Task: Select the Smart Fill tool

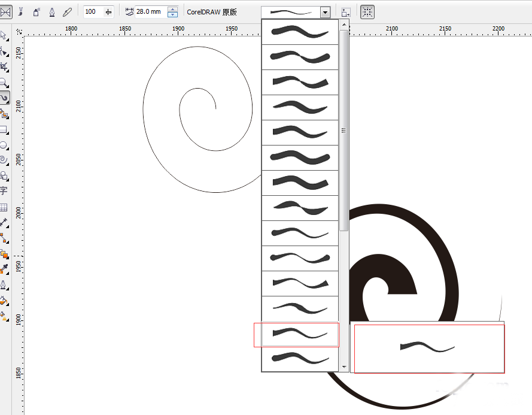Action: pyautogui.click(x=4, y=114)
